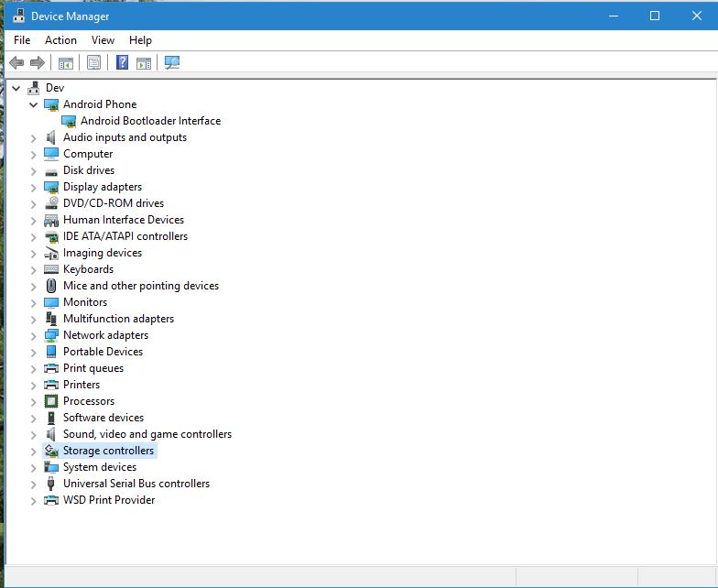Click the Show/Hide Action Pane icon
This screenshot has height=588, width=718.
click(144, 63)
